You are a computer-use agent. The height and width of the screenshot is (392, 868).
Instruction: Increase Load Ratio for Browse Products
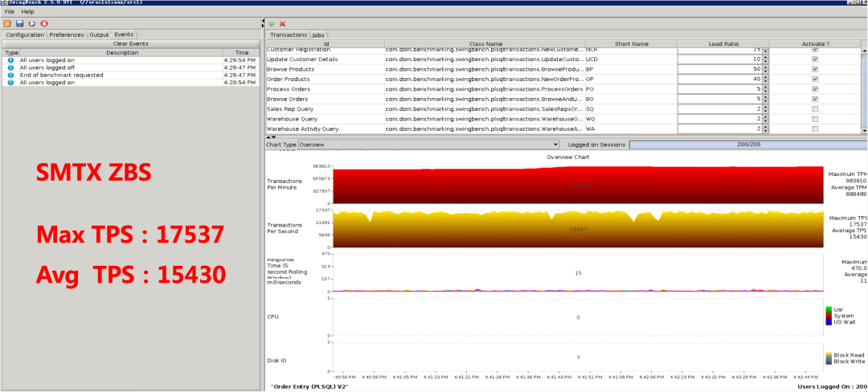point(766,67)
